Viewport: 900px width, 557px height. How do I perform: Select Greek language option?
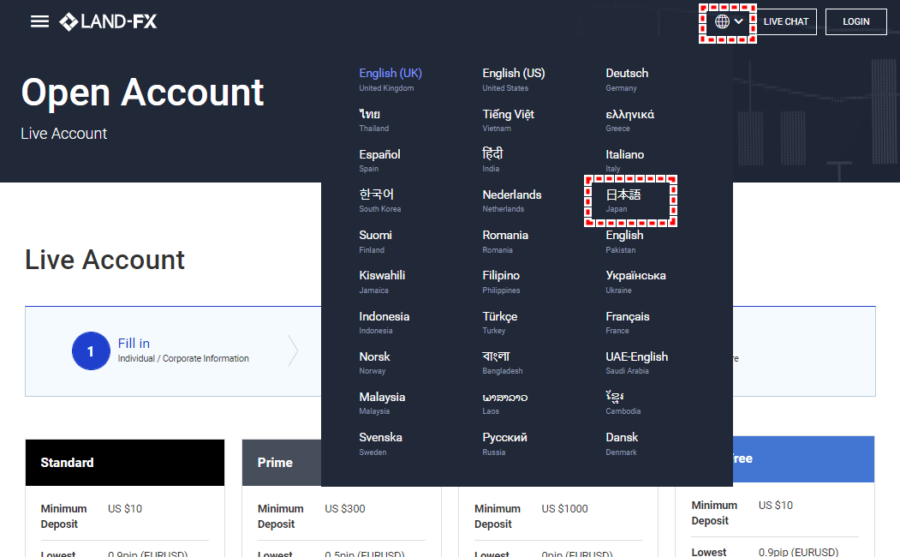tap(630, 120)
